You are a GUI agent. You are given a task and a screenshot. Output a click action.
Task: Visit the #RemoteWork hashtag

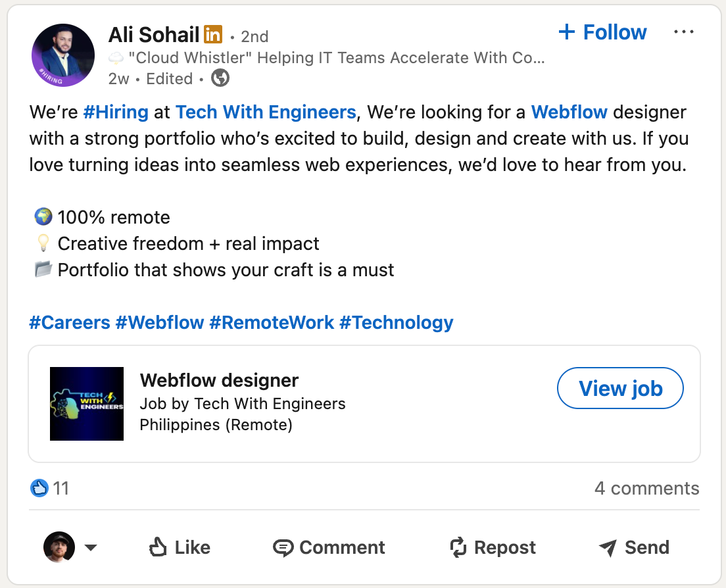point(272,322)
